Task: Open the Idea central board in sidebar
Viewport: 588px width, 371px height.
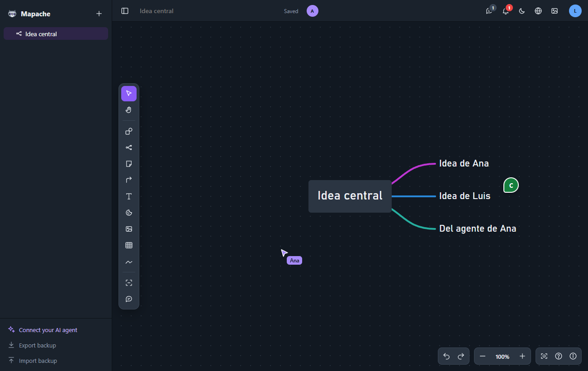Action: [56, 33]
